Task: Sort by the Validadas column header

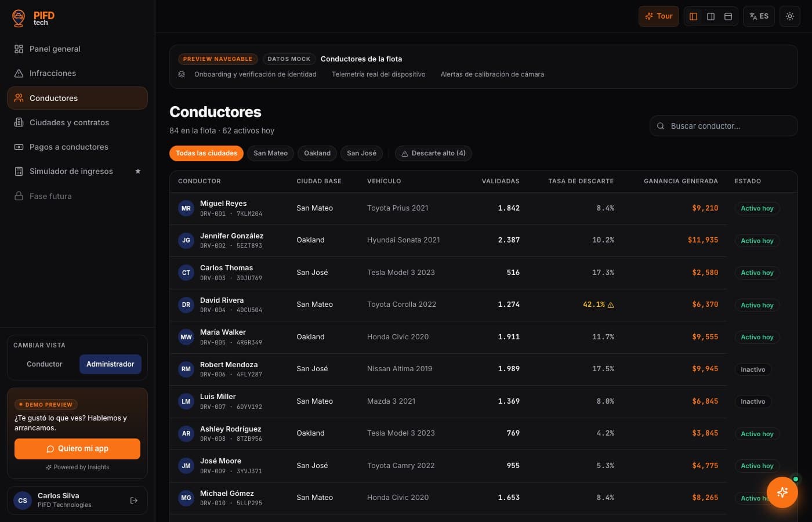Action: pos(501,181)
